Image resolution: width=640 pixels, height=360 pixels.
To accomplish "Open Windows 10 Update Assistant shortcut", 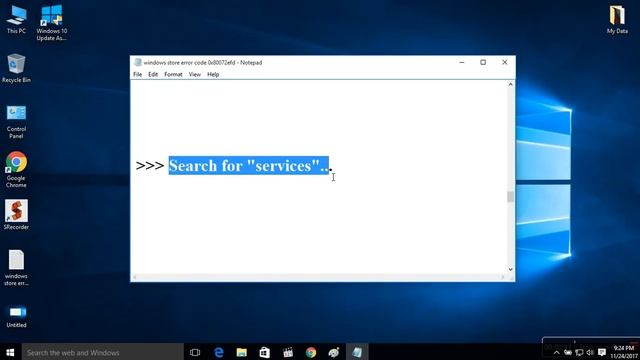I will [x=51, y=22].
